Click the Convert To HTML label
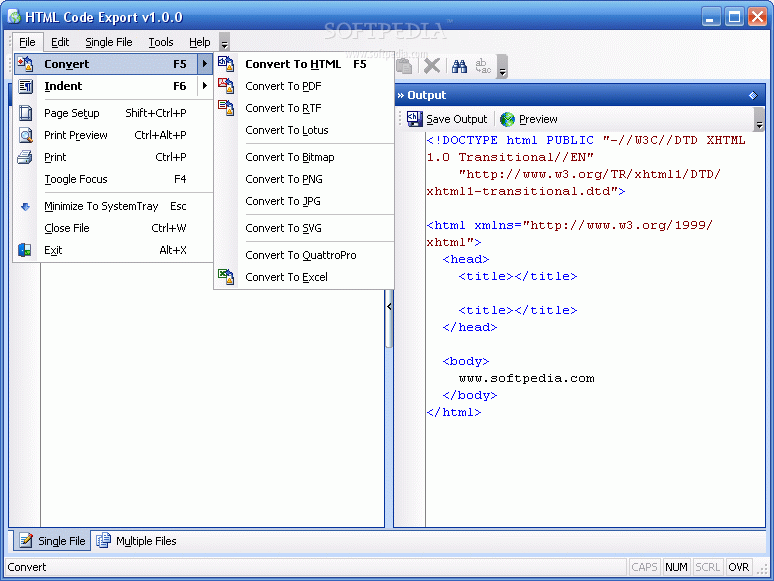This screenshot has height=581, width=774. pyautogui.click(x=293, y=64)
